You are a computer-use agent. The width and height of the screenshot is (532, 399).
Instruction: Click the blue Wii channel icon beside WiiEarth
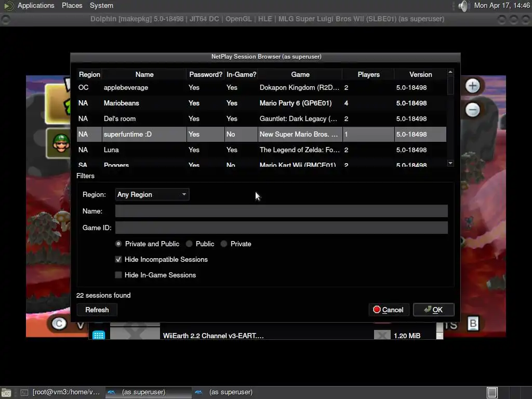pos(99,335)
